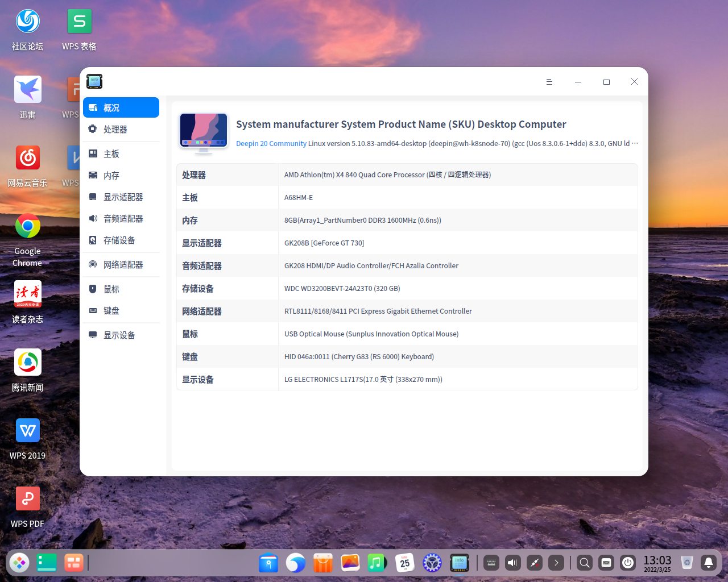Expand the truncated kernel version text ellipsis
Screen dimensions: 728x582
pyautogui.click(x=635, y=143)
